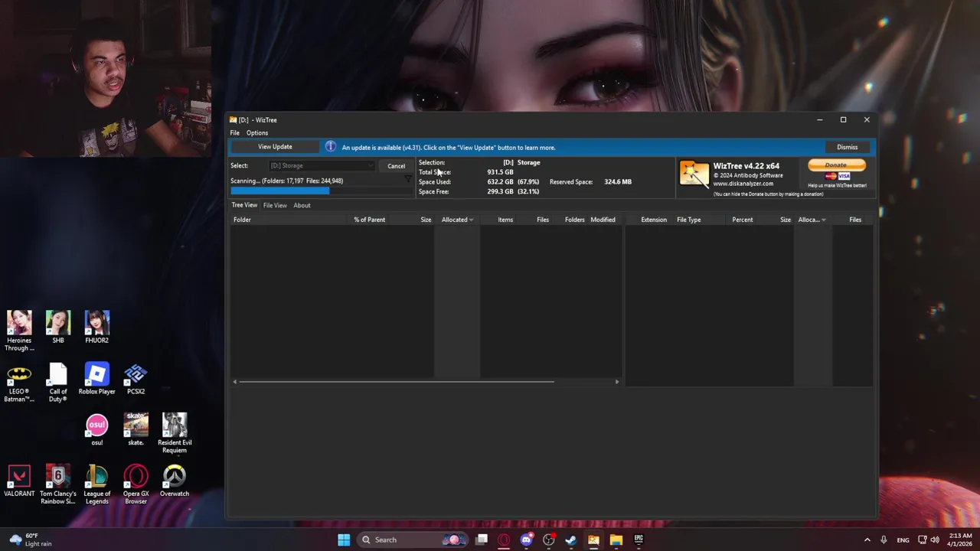980x551 pixels.
Task: Open Opera GX from the taskbar
Action: [x=504, y=540]
